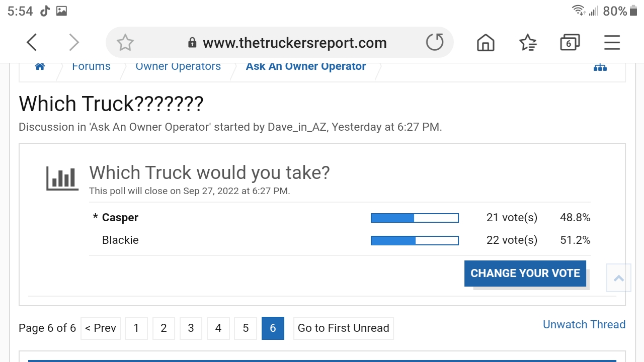Click Go to First Unread
Screen dimensions: 644x362
point(343,328)
